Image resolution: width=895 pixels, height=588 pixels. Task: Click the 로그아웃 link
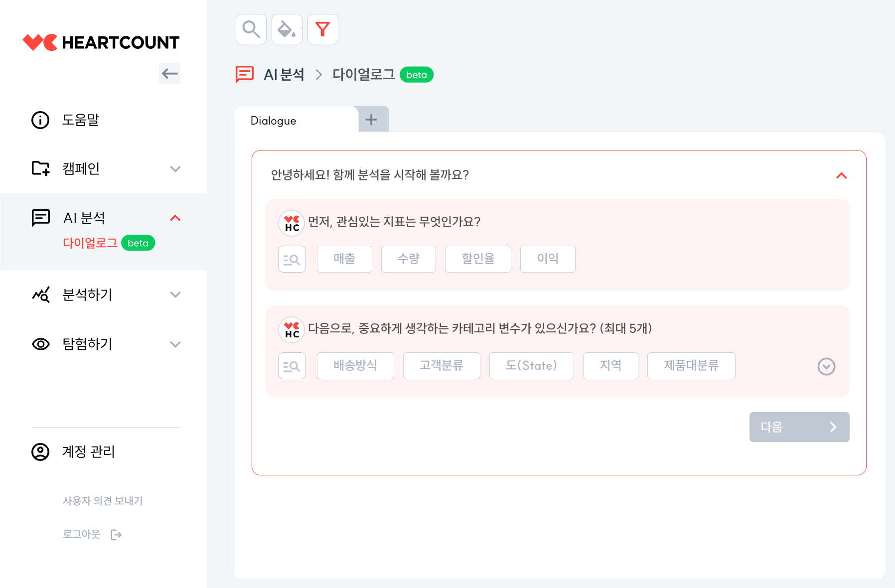(82, 535)
